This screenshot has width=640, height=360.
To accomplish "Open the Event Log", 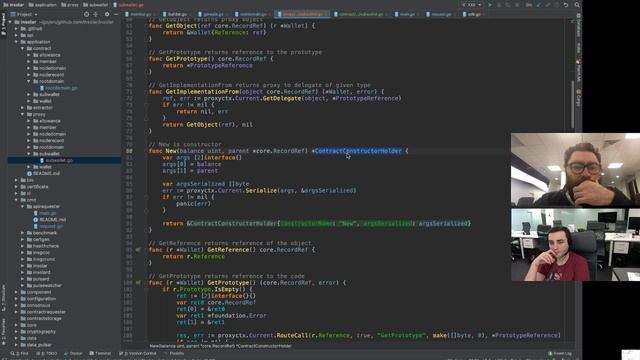I will [560, 353].
